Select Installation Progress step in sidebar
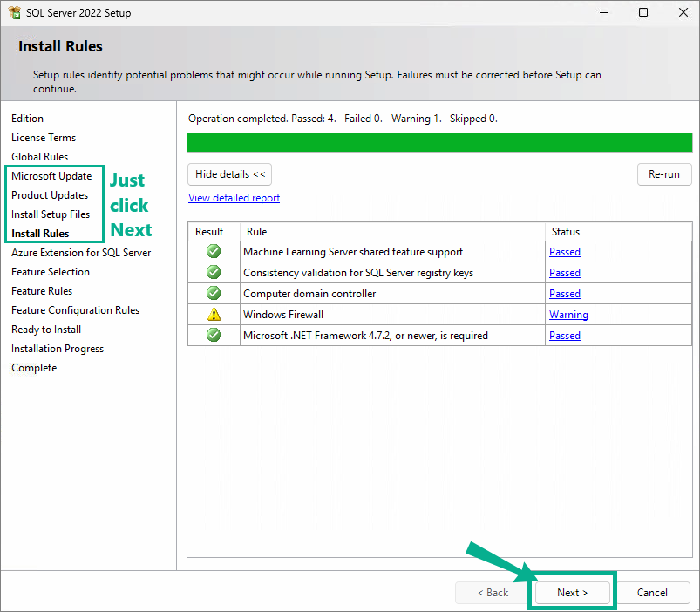 [x=58, y=349]
